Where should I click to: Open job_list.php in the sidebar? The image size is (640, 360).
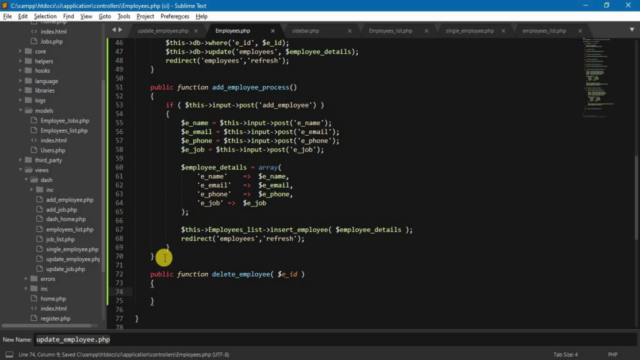pos(60,239)
